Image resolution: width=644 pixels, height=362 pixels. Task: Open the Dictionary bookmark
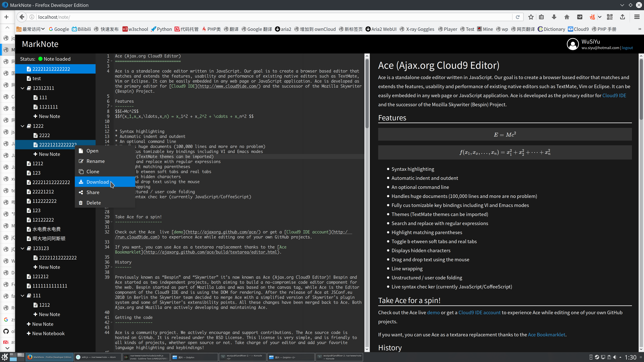[x=551, y=29]
